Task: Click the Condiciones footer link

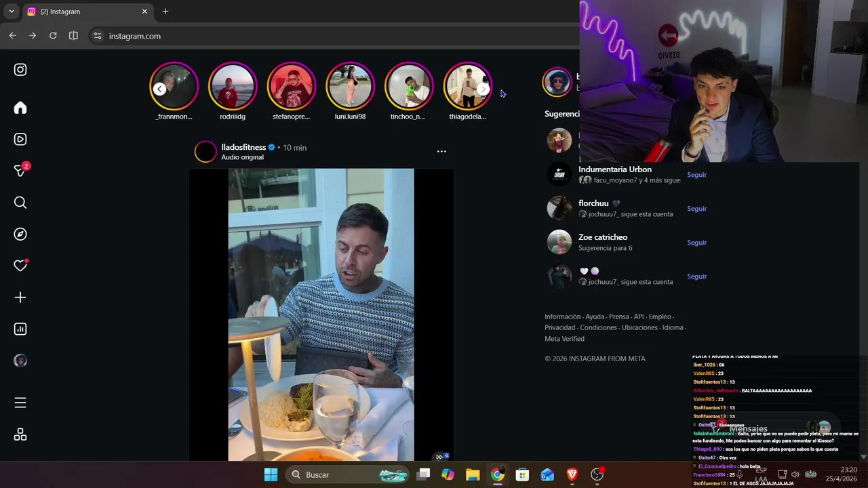Action: point(598,327)
